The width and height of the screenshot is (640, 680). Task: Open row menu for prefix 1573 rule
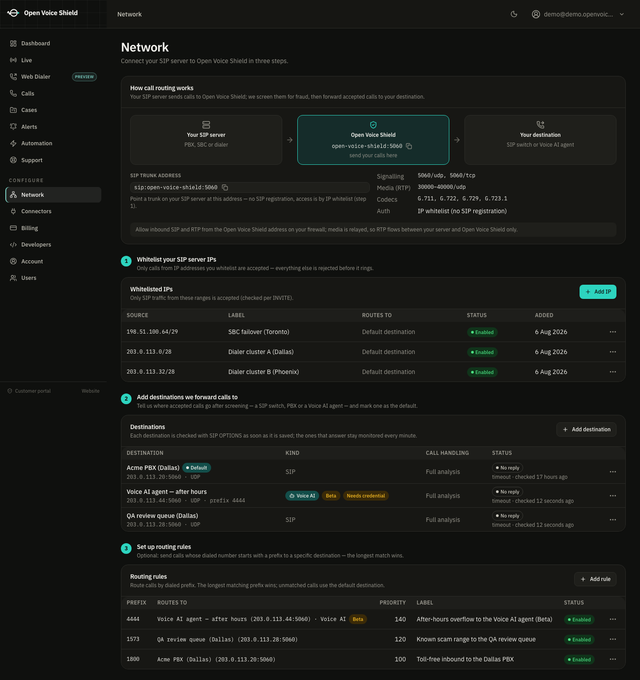[x=613, y=639]
